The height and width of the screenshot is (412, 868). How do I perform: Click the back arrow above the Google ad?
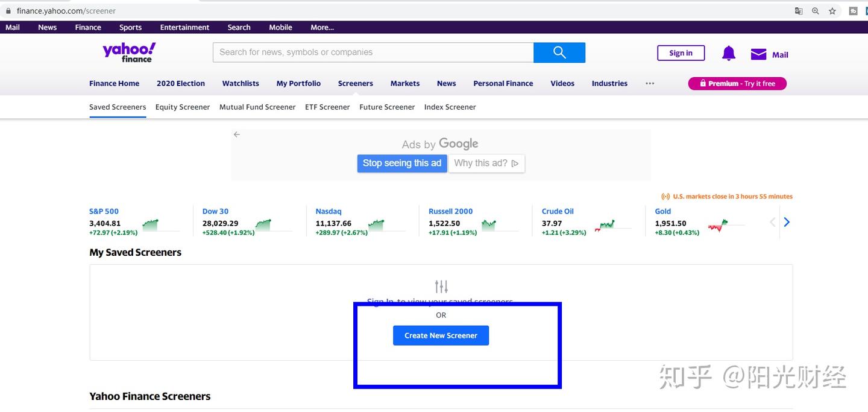[x=236, y=134]
